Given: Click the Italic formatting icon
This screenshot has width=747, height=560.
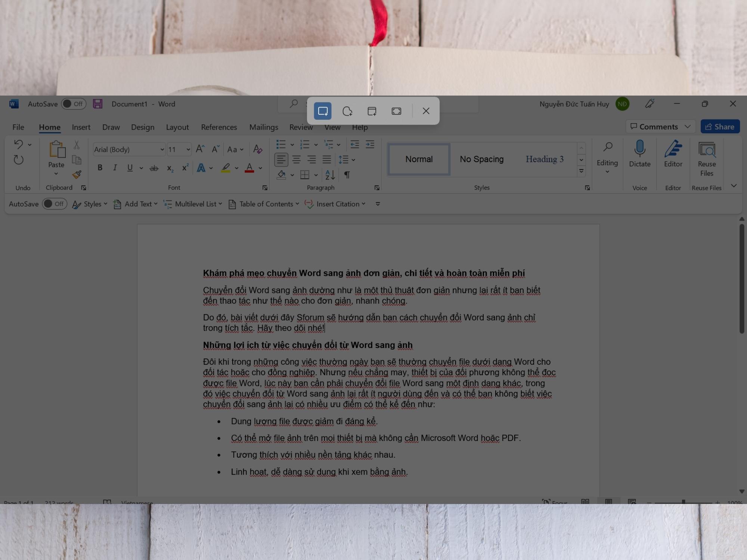Looking at the screenshot, I should pyautogui.click(x=115, y=168).
